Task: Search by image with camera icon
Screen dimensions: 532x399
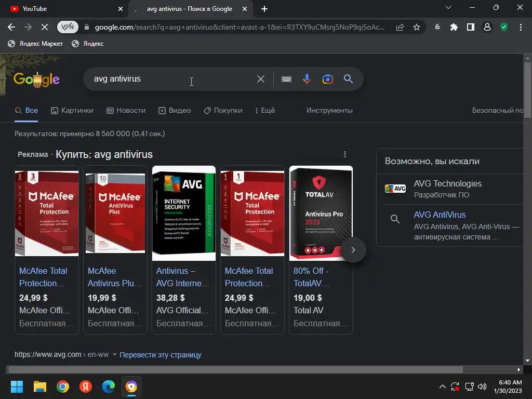Action: coord(327,79)
